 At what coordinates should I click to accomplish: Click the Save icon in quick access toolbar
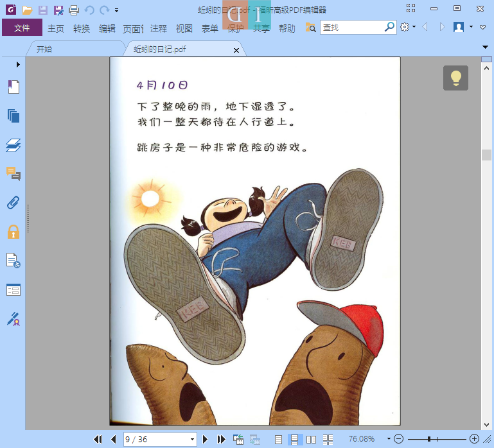click(x=43, y=10)
